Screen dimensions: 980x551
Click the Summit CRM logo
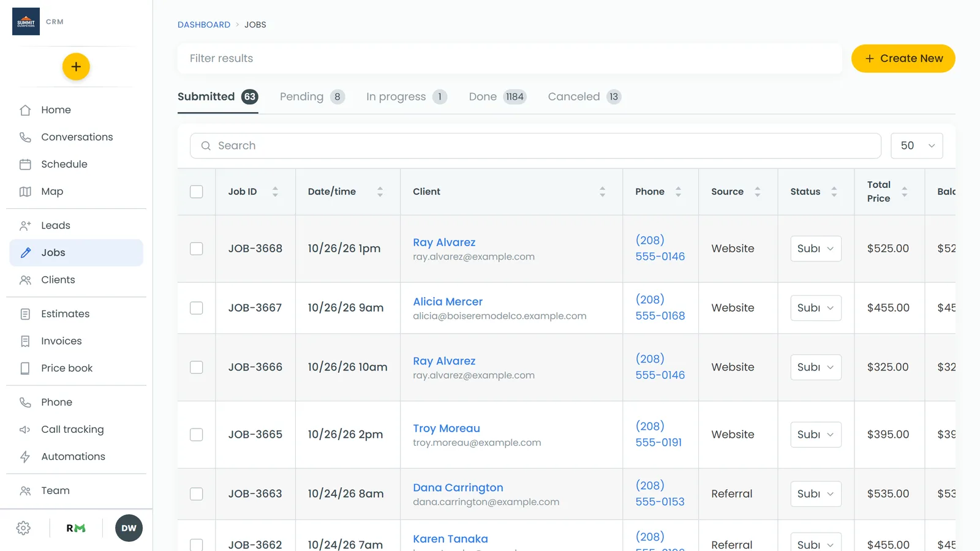point(26,21)
